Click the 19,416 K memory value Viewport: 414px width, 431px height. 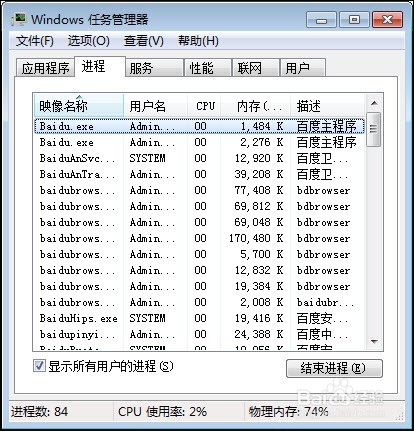(259, 318)
